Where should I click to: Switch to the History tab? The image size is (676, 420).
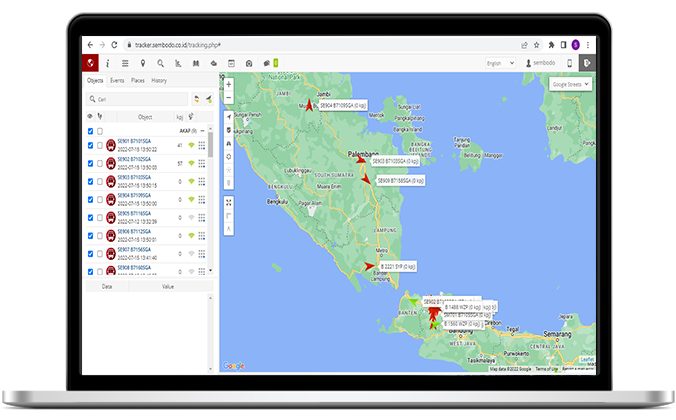[x=159, y=80]
